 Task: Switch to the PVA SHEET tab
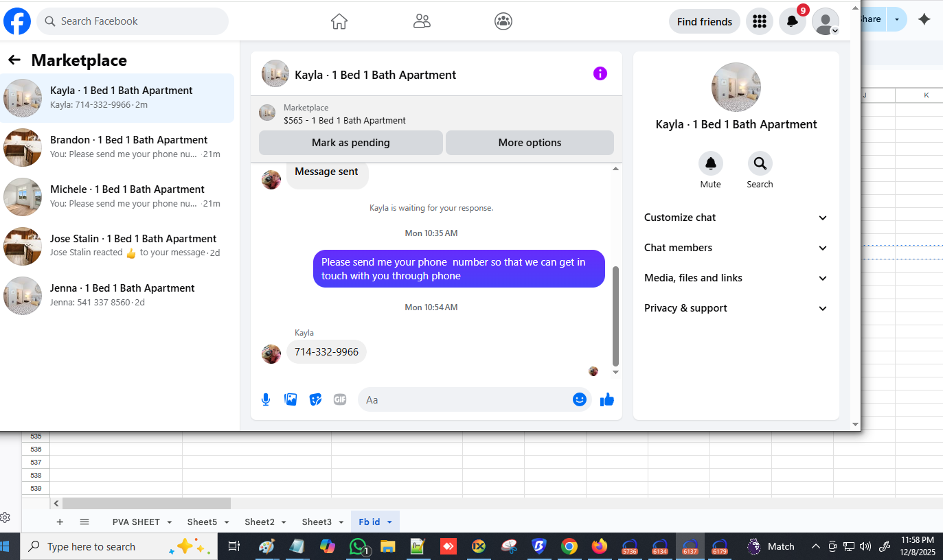click(136, 522)
